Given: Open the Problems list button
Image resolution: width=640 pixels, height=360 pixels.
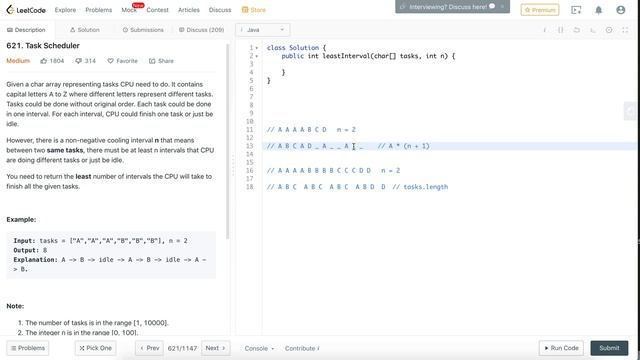Looking at the screenshot, I should click(x=28, y=348).
